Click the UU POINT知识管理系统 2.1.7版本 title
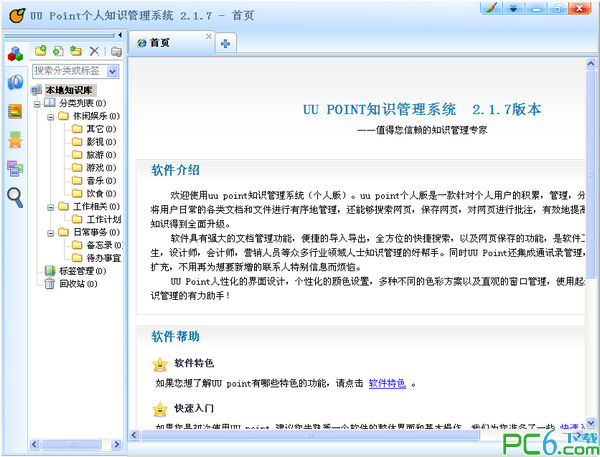The image size is (600, 457). click(422, 110)
